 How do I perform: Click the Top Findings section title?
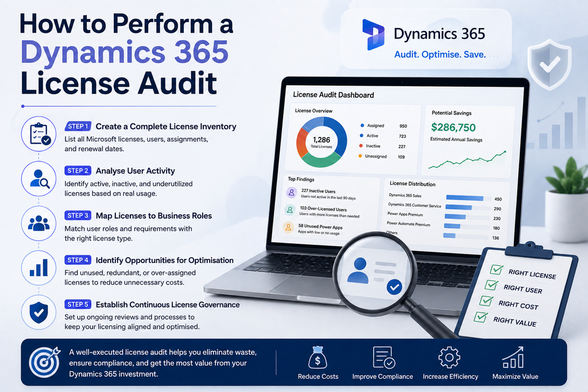[301, 179]
